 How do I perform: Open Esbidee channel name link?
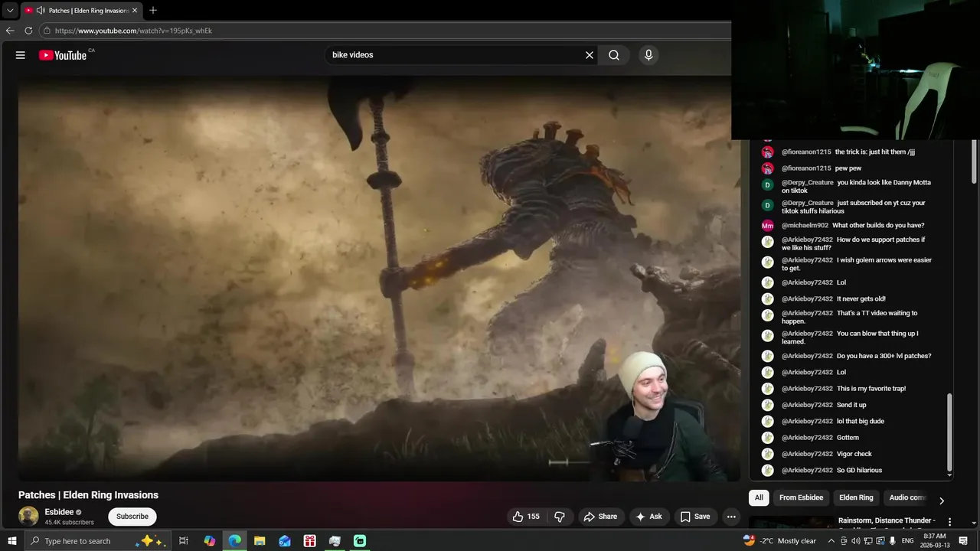point(59,512)
